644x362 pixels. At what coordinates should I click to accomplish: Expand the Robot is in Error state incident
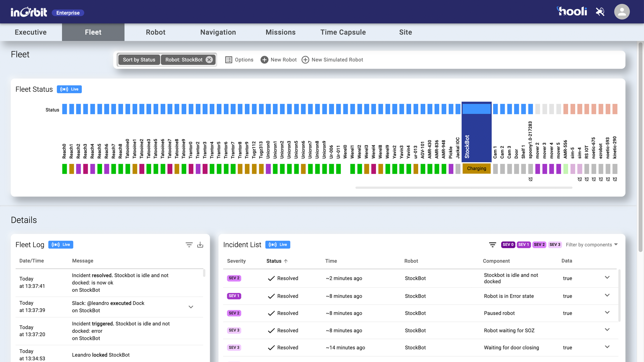(607, 295)
